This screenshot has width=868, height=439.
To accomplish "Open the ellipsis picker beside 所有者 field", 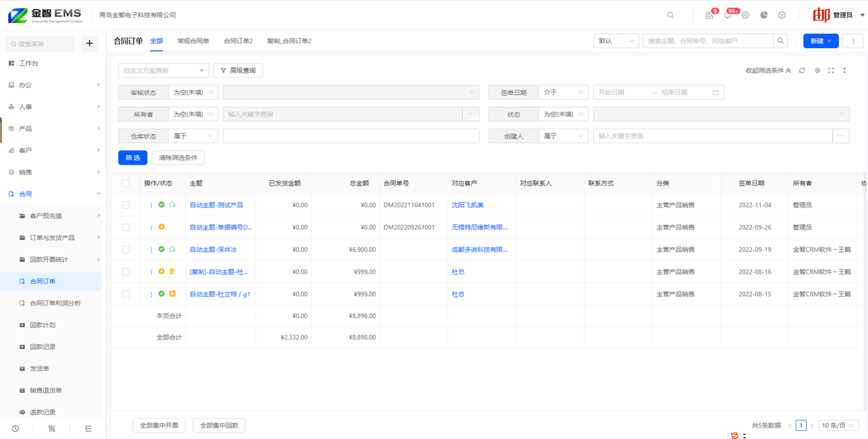I will (471, 114).
